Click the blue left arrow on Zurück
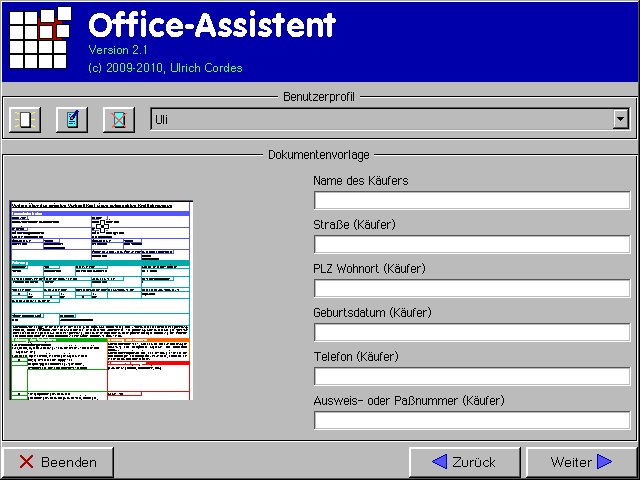This screenshot has width=640, height=480. point(439,462)
